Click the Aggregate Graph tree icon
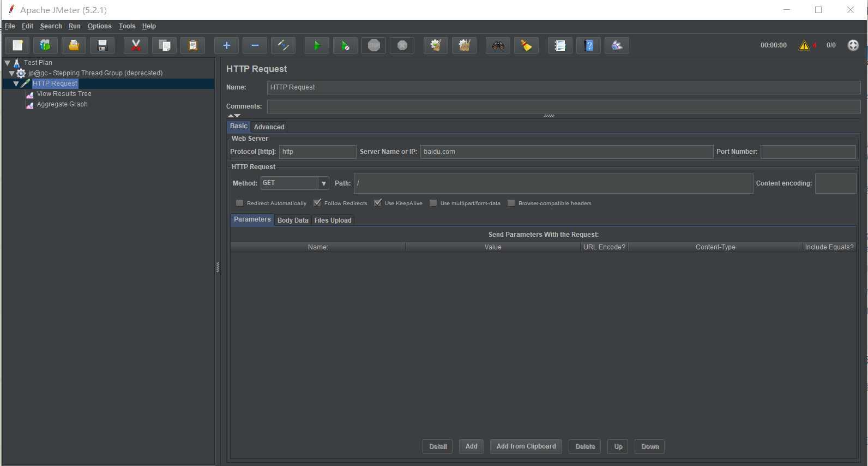This screenshot has width=868, height=466. tap(30, 105)
